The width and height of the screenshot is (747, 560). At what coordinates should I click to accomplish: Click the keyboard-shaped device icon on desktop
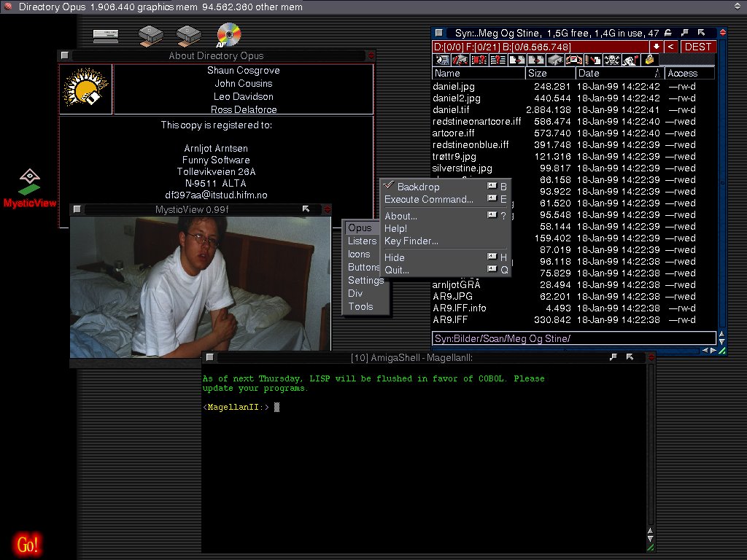click(x=106, y=36)
